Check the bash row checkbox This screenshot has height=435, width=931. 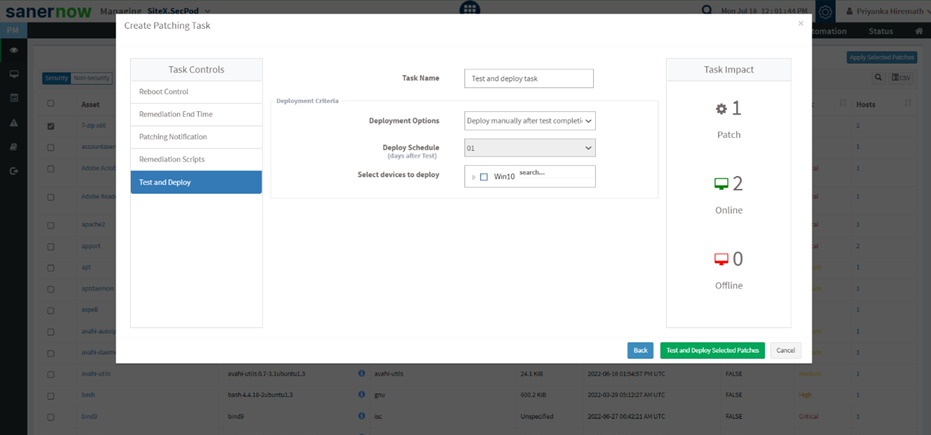tap(50, 395)
